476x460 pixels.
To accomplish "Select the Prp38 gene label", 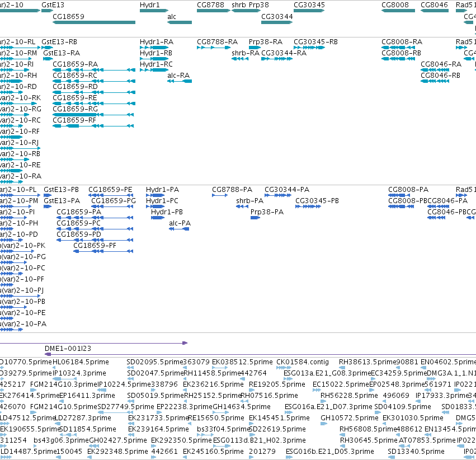I will click(259, 5).
